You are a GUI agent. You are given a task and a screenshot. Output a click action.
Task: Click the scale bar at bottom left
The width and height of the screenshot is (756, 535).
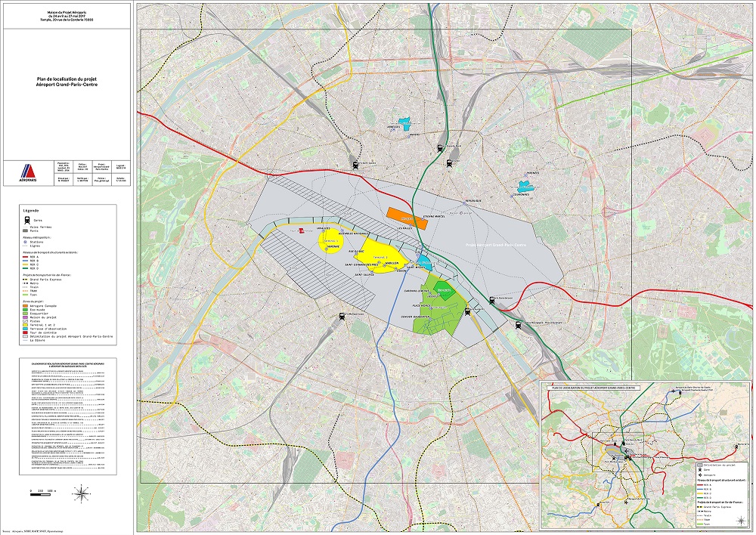[42, 491]
